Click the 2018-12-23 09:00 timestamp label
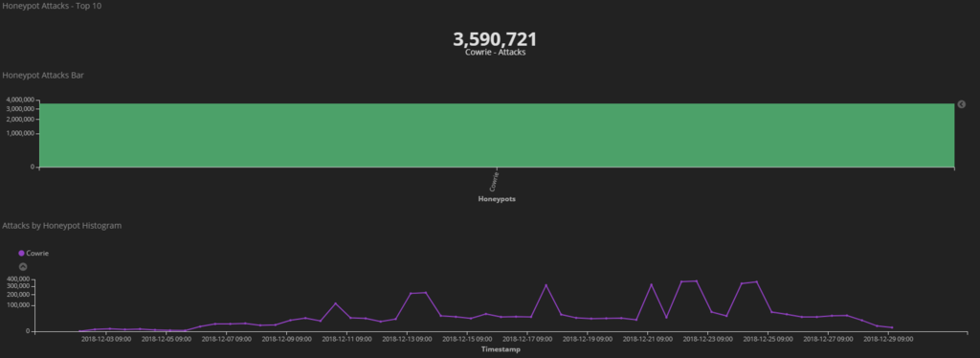 [707, 339]
